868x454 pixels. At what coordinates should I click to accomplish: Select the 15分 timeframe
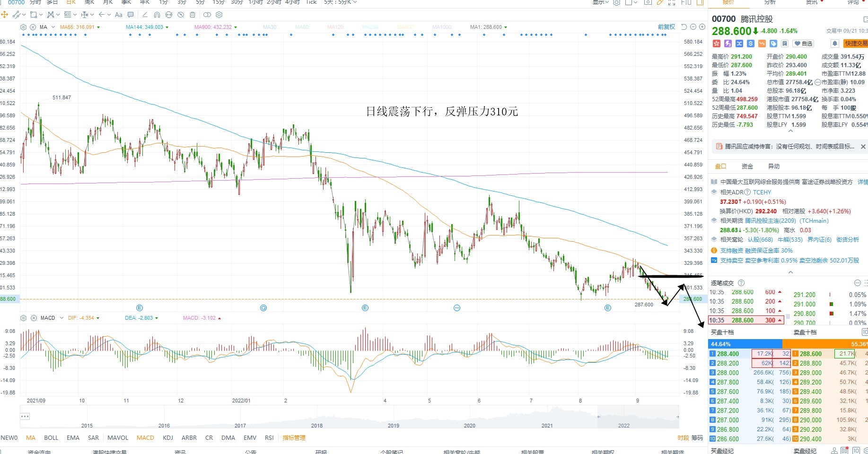218,2
